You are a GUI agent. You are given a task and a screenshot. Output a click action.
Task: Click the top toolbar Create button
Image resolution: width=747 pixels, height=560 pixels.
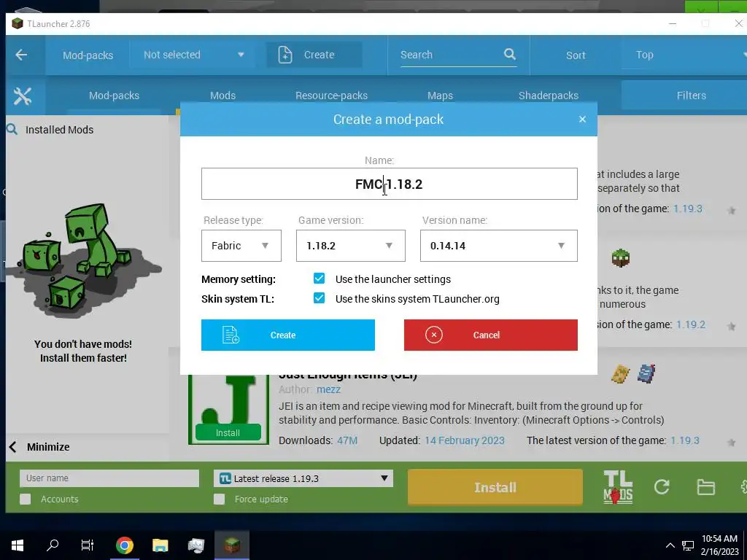[x=314, y=55]
